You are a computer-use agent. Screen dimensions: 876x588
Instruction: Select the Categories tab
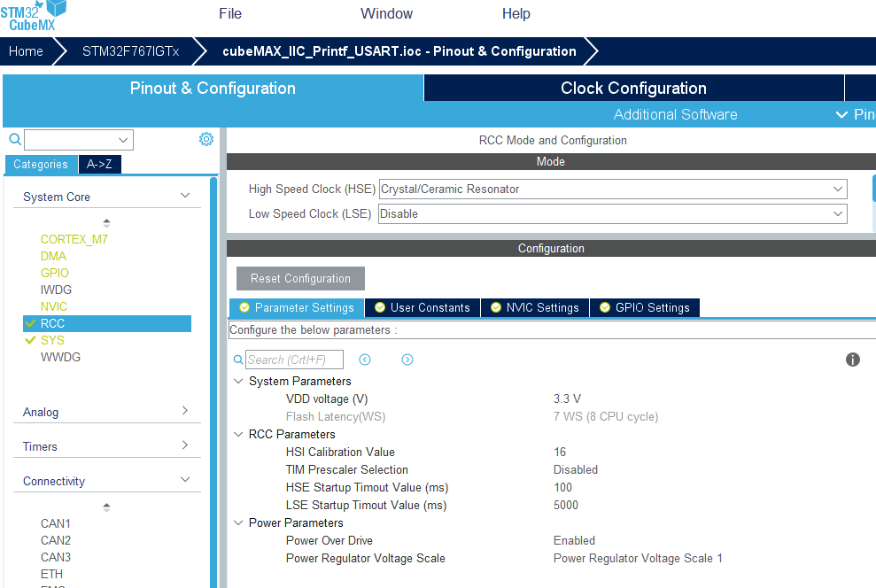coord(41,164)
